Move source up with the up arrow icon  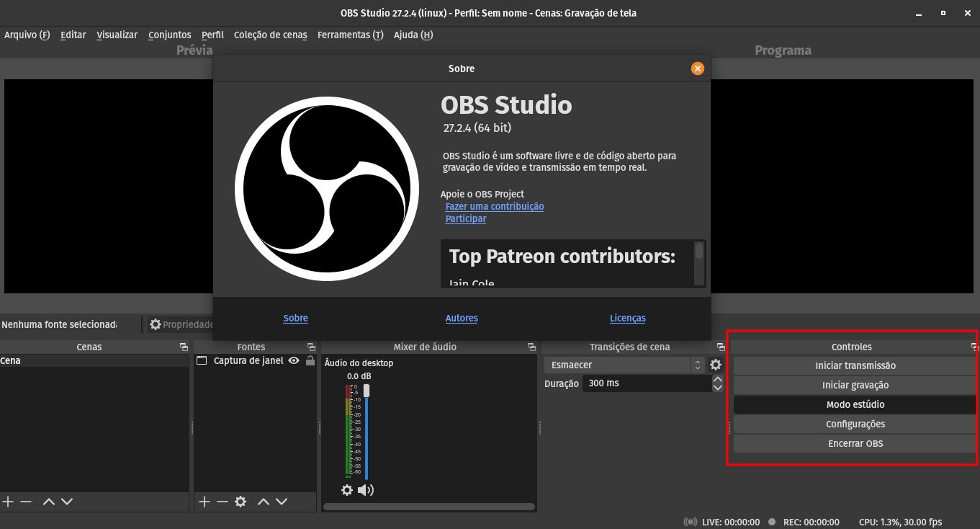point(263,501)
